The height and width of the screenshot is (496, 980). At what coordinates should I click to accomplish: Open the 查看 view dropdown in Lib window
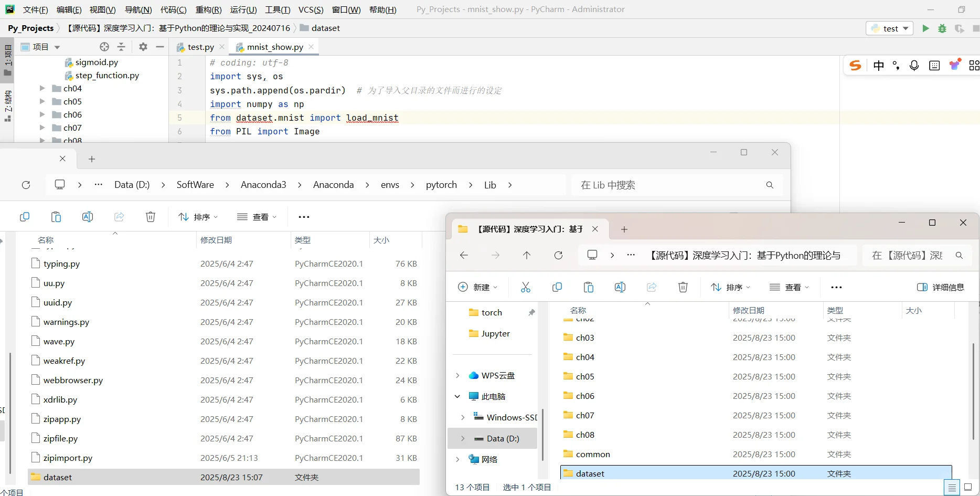tap(257, 217)
